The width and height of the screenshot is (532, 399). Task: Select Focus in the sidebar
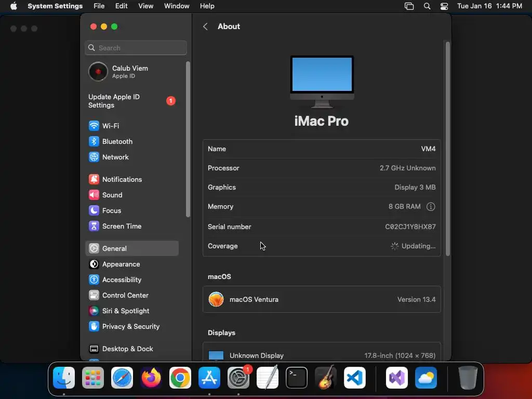click(131, 211)
